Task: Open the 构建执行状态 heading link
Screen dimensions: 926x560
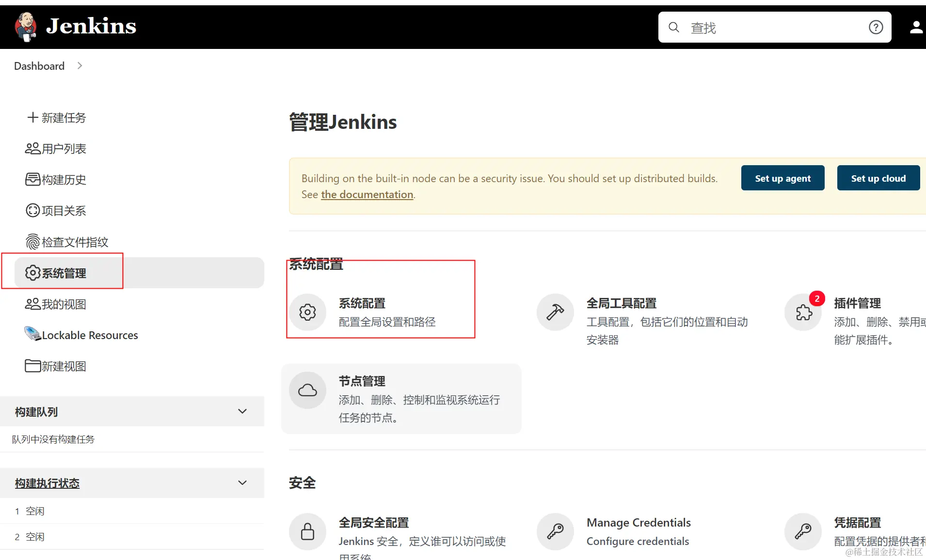Action: [47, 483]
